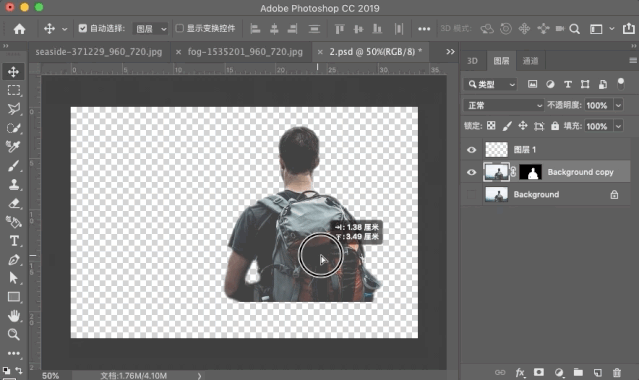Select the Eraser tool
639x380 pixels.
13,203
